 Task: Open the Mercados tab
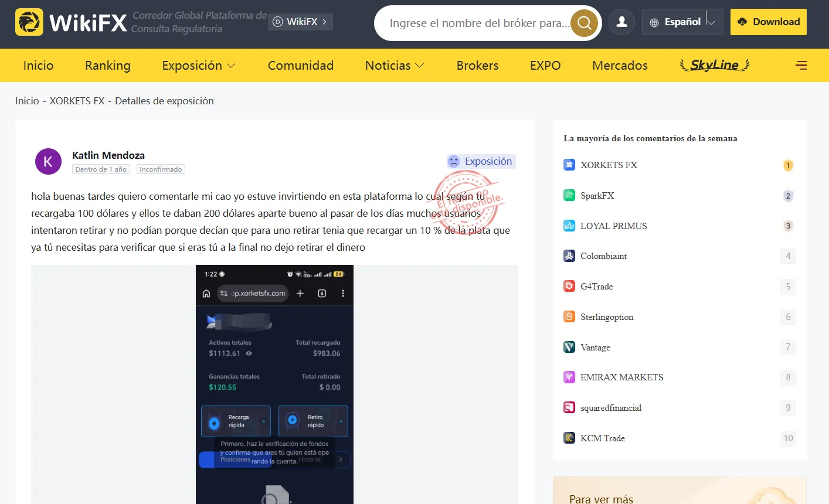pyautogui.click(x=620, y=66)
